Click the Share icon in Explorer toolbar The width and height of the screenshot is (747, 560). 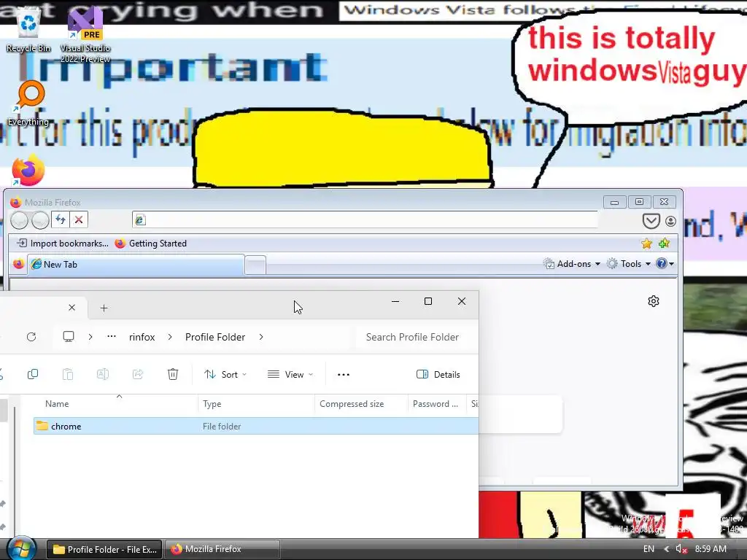click(x=138, y=374)
